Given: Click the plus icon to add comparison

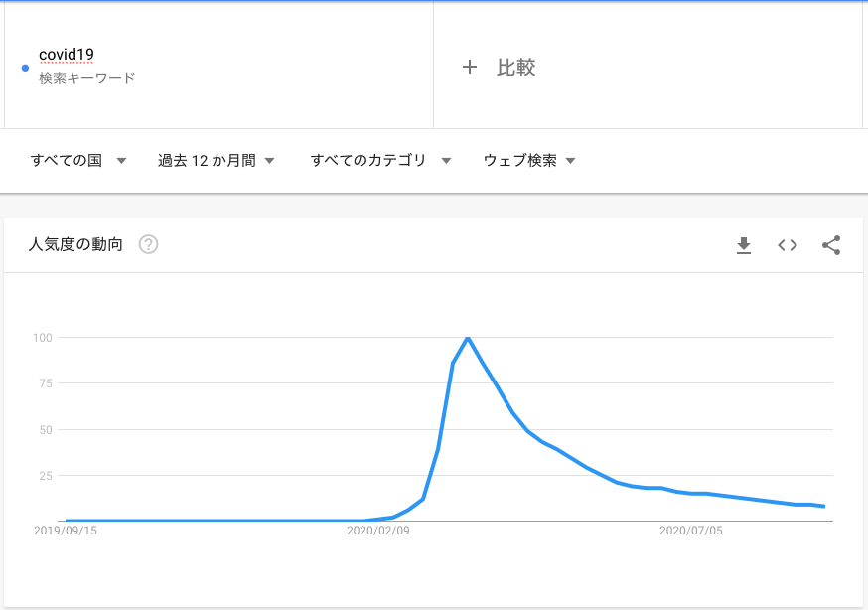Looking at the screenshot, I should pyautogui.click(x=470, y=67).
